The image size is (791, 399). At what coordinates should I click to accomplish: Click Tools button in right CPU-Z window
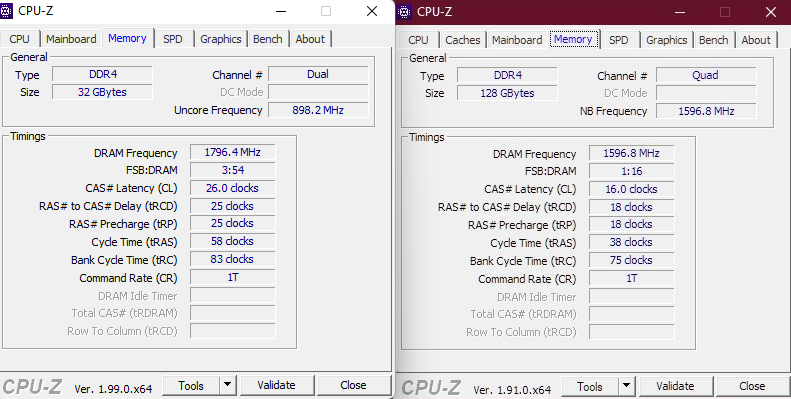pyautogui.click(x=590, y=386)
